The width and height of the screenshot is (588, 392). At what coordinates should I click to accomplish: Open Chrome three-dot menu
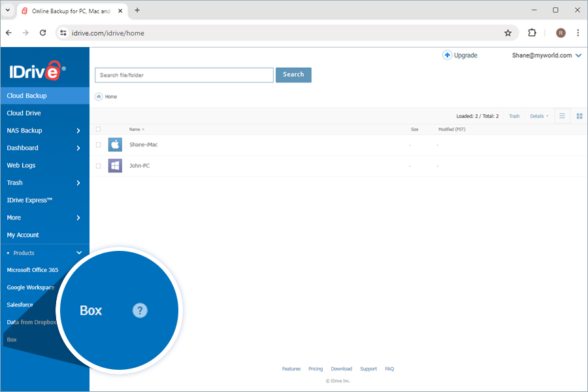[578, 33]
